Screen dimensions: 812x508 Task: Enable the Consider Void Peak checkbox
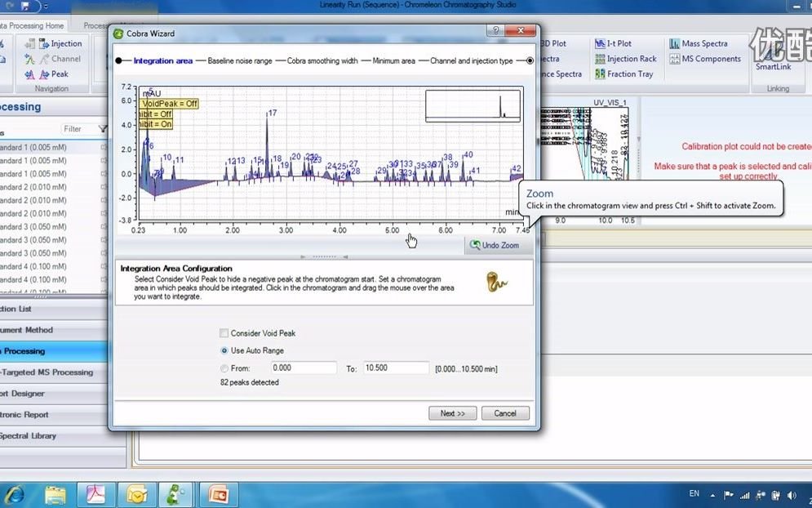point(224,332)
